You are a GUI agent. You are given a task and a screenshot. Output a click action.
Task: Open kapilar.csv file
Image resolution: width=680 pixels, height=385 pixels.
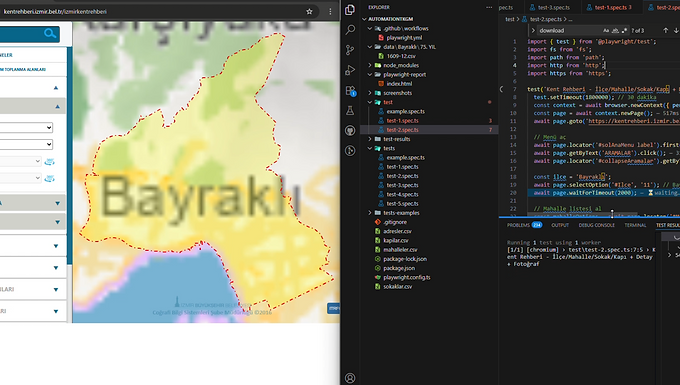396,240
